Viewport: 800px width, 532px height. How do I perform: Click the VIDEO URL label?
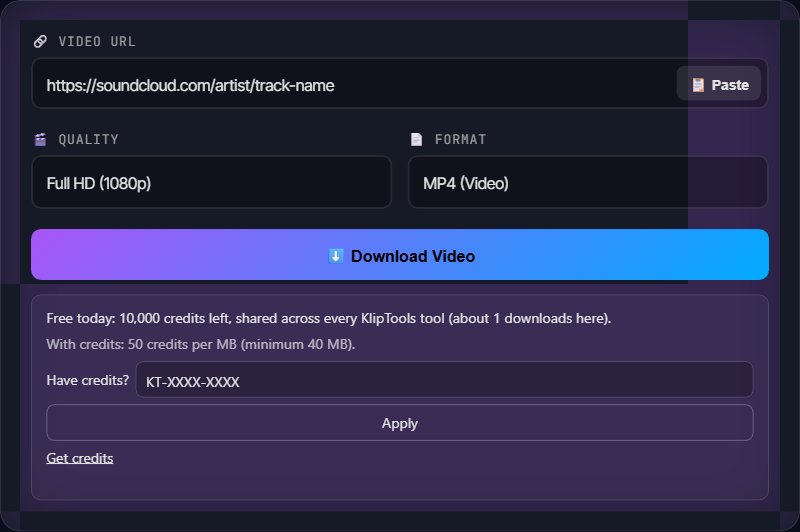(x=97, y=41)
